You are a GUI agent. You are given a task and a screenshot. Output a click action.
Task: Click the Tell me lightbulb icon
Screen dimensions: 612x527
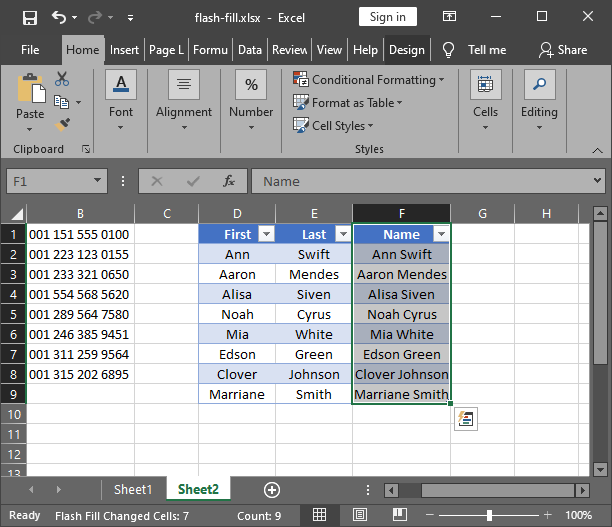pyautogui.click(x=448, y=50)
